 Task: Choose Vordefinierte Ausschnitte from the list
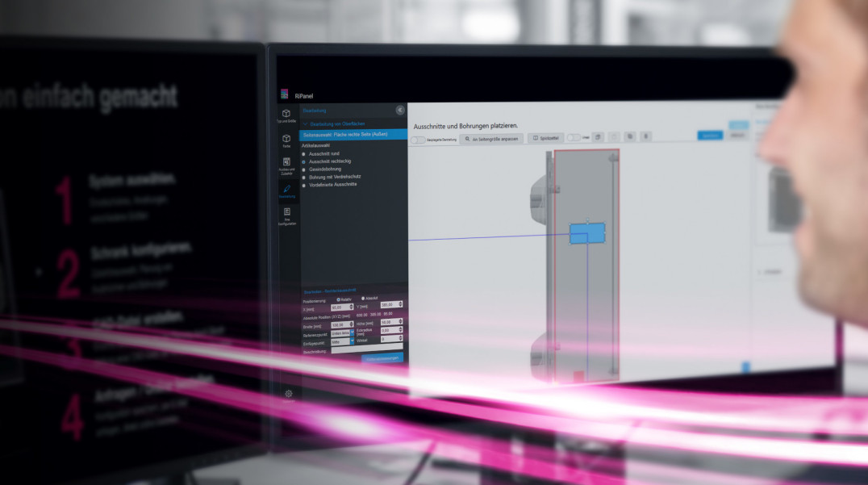coord(303,184)
